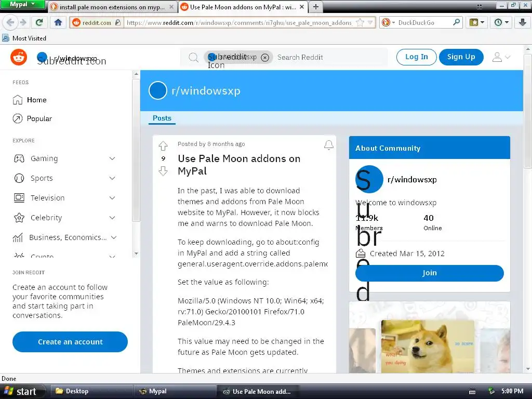This screenshot has width=532, height=399.
Task: Toggle post notification bell
Action: tap(329, 145)
